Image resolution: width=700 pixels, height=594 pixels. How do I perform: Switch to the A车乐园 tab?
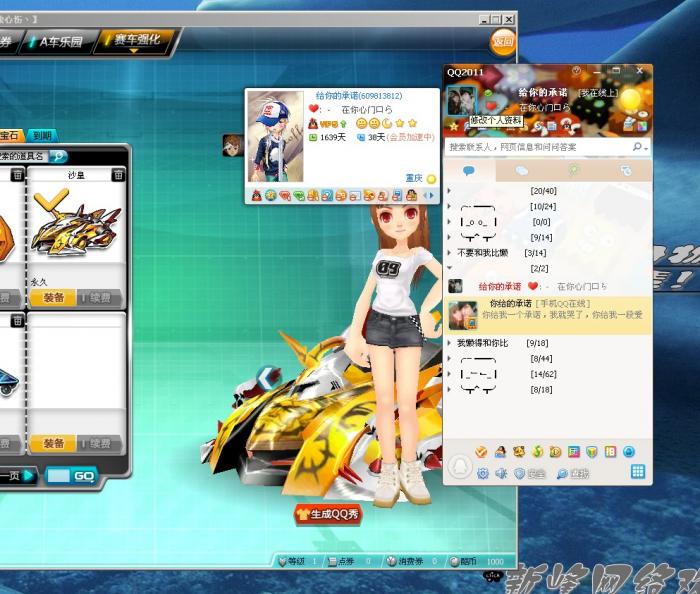(58, 42)
